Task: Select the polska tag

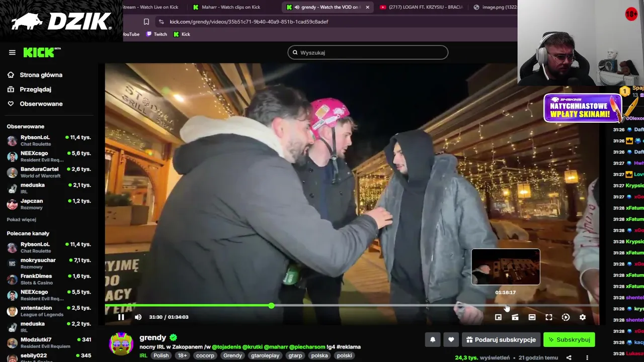Action: click(319, 355)
